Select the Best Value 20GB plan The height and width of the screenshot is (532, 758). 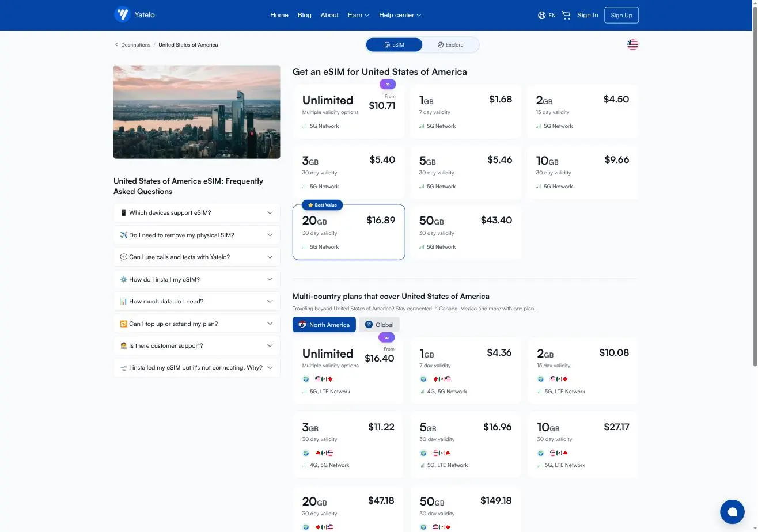(349, 232)
